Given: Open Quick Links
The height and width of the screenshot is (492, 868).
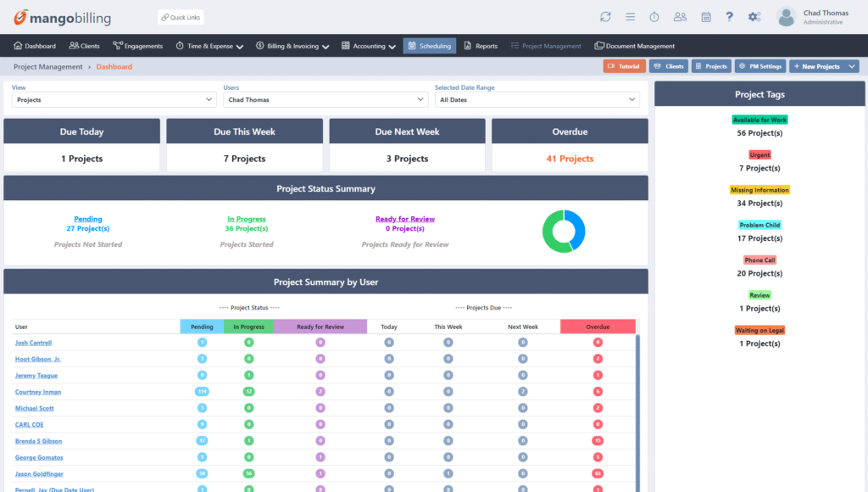Looking at the screenshot, I should (181, 17).
